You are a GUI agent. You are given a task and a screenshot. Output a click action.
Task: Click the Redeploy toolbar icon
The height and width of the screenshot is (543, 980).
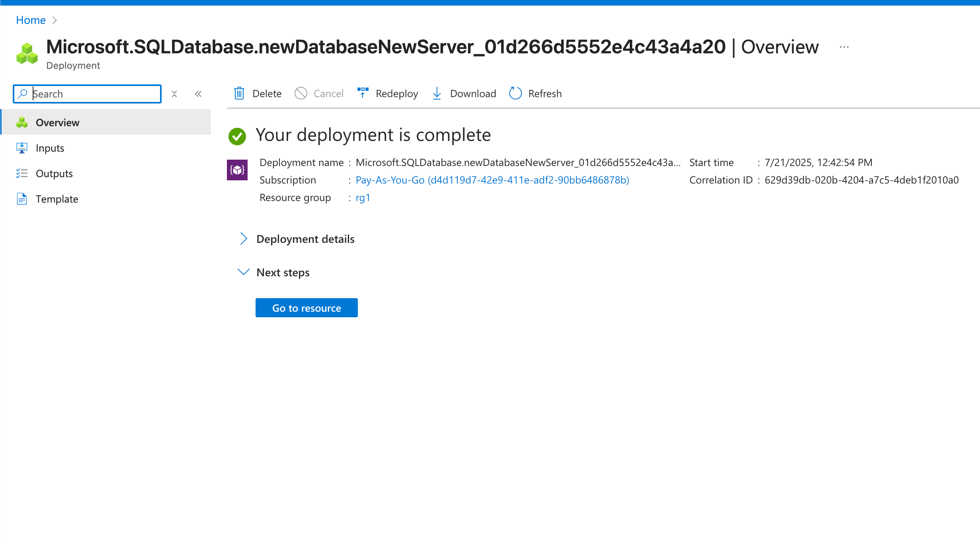363,93
